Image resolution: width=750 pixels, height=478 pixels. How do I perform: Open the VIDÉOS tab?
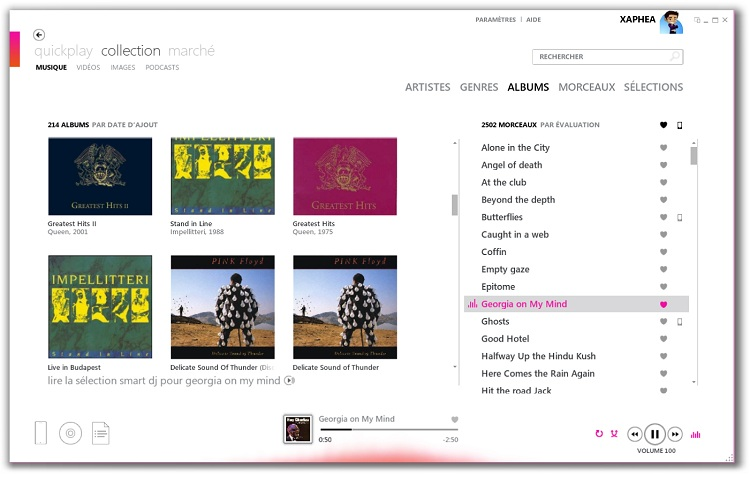click(x=88, y=67)
